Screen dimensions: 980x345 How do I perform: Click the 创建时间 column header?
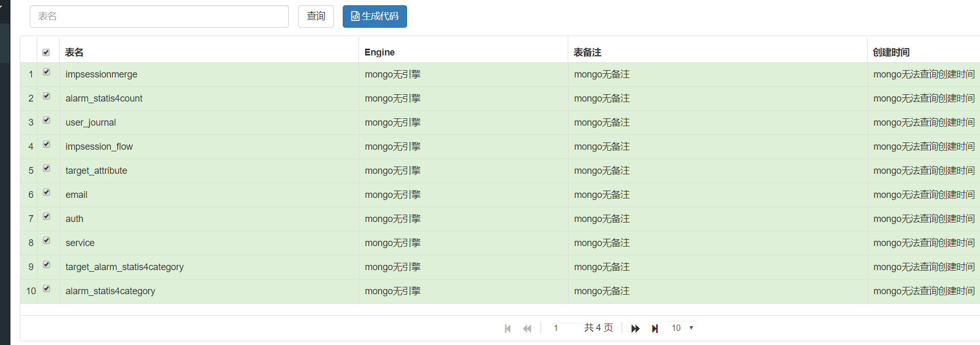pos(891,52)
